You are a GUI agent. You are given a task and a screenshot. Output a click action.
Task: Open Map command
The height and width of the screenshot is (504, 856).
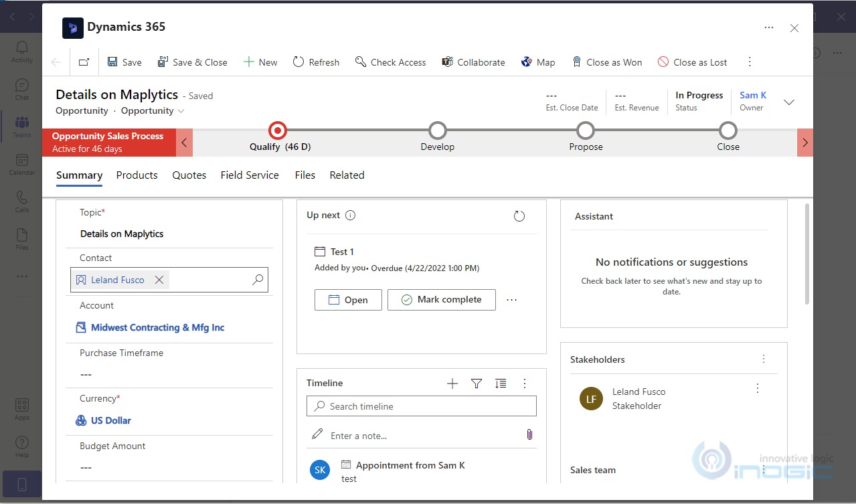point(537,62)
